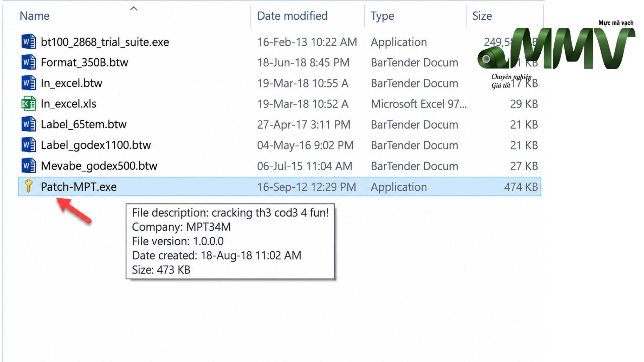Select the file name In_excel.xls
Image resolution: width=644 pixels, height=362 pixels.
point(68,104)
